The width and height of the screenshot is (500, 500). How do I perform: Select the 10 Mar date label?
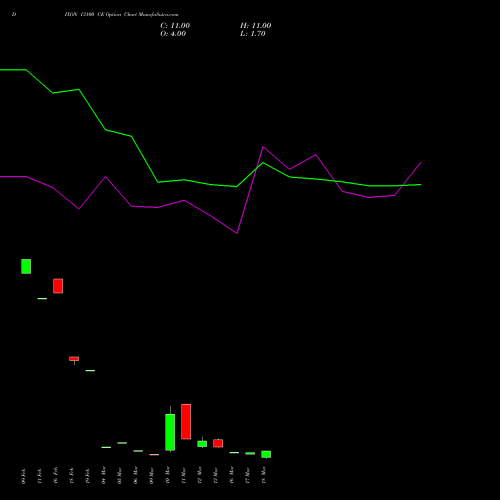pos(167,475)
